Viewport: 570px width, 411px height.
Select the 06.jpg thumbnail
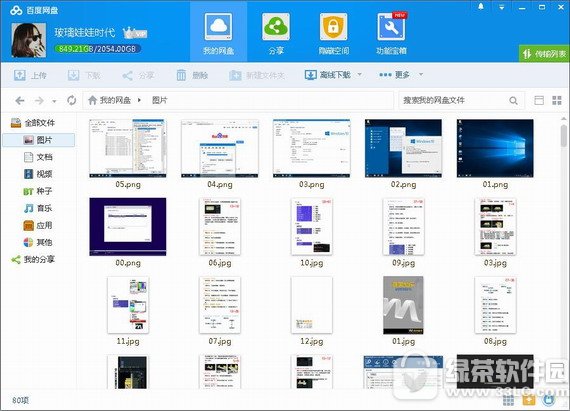click(220, 227)
